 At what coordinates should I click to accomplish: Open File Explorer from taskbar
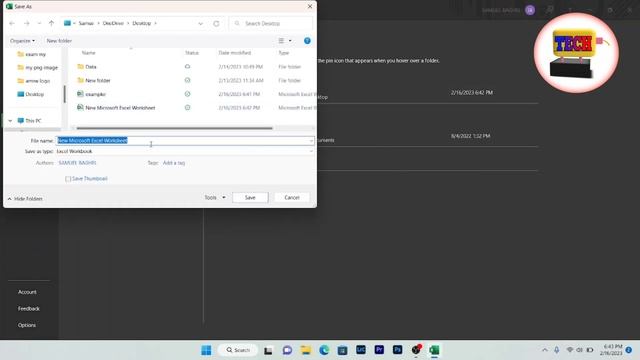coord(306,350)
